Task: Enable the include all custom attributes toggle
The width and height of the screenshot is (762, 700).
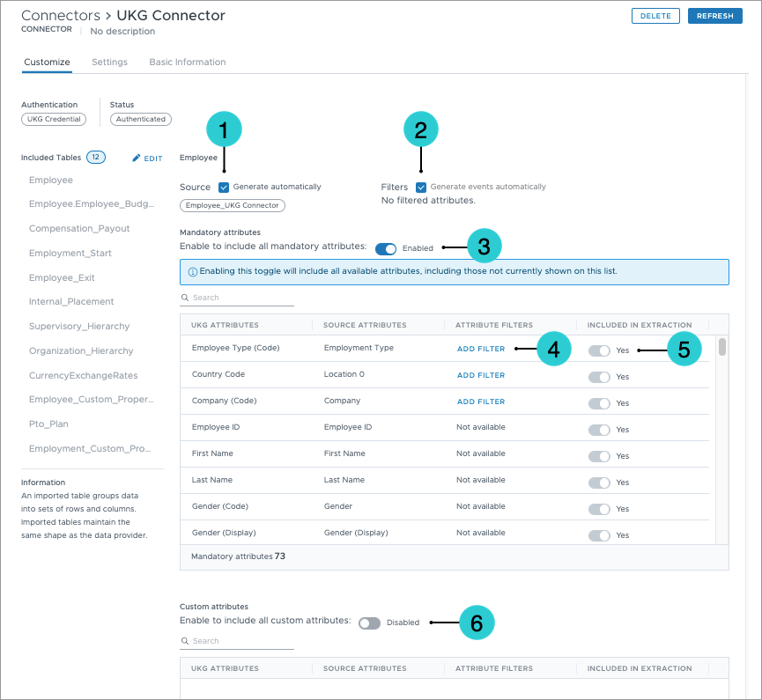Action: pyautogui.click(x=369, y=623)
